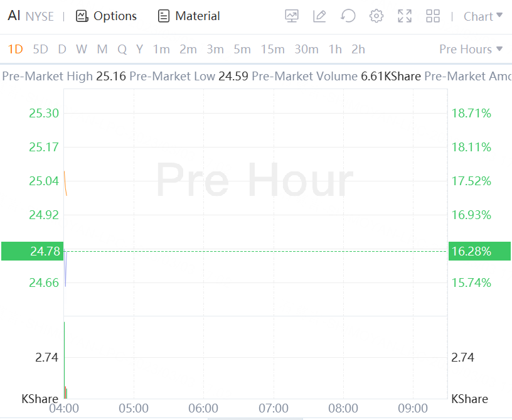Image resolution: width=512 pixels, height=420 pixels.
Task: Switch to the 15m interval
Action: [273, 49]
